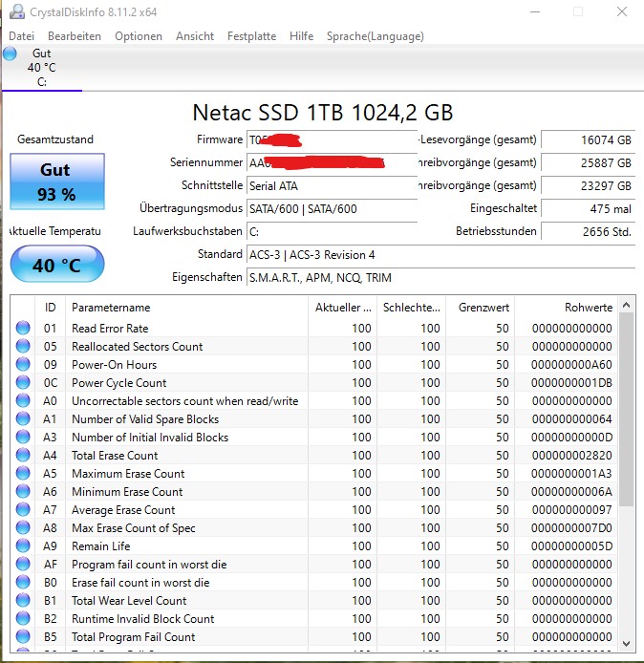Click the SMART table vertical scrollbar thumb
The height and width of the screenshot is (663, 644).
coord(627,409)
